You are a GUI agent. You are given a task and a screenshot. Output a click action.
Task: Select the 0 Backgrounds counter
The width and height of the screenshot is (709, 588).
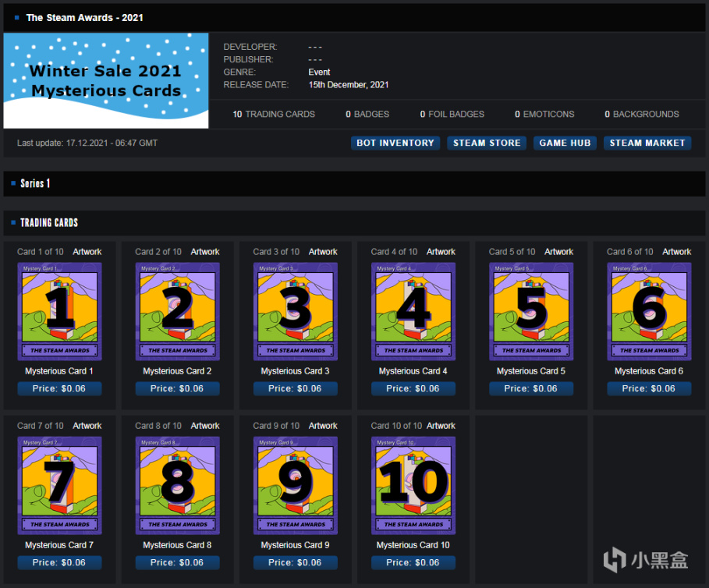click(x=642, y=115)
